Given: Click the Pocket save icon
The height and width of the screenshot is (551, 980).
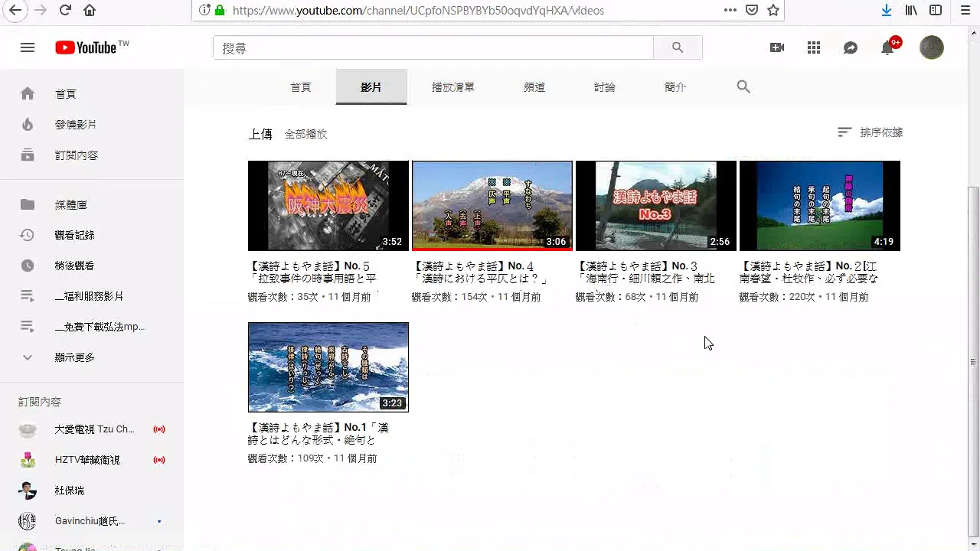Looking at the screenshot, I should pyautogui.click(x=752, y=10).
